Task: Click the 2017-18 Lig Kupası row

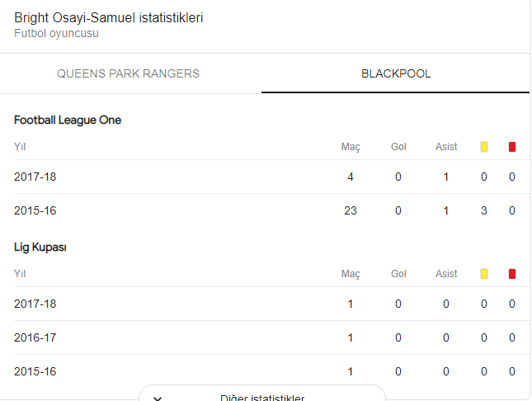Action: click(265, 304)
